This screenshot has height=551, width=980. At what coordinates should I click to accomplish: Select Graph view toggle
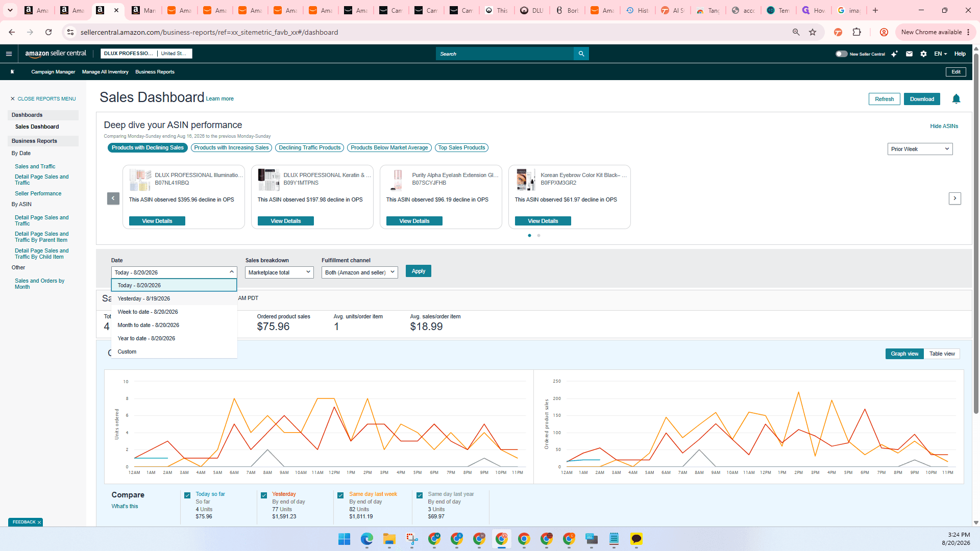tap(904, 354)
